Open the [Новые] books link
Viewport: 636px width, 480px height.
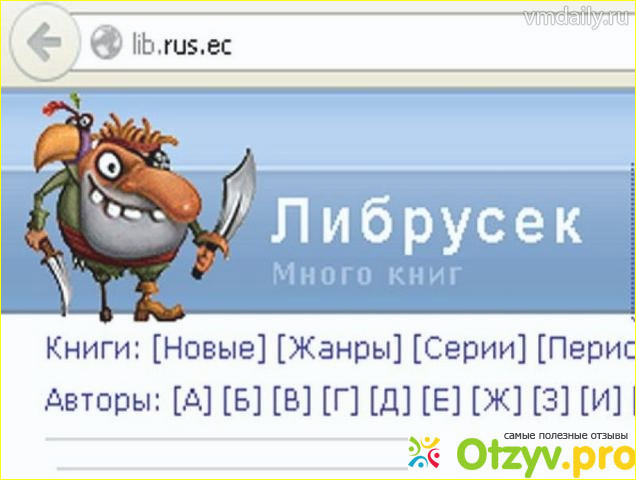point(209,349)
